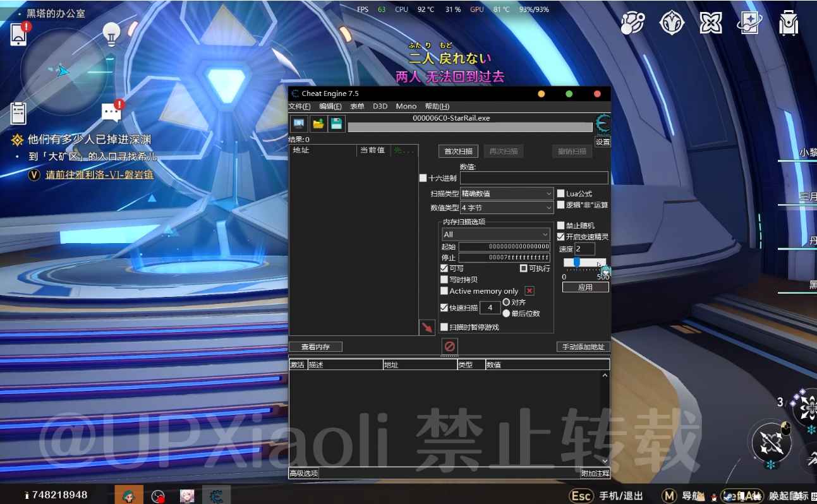
Task: Open the 表单 menu
Action: click(x=357, y=106)
